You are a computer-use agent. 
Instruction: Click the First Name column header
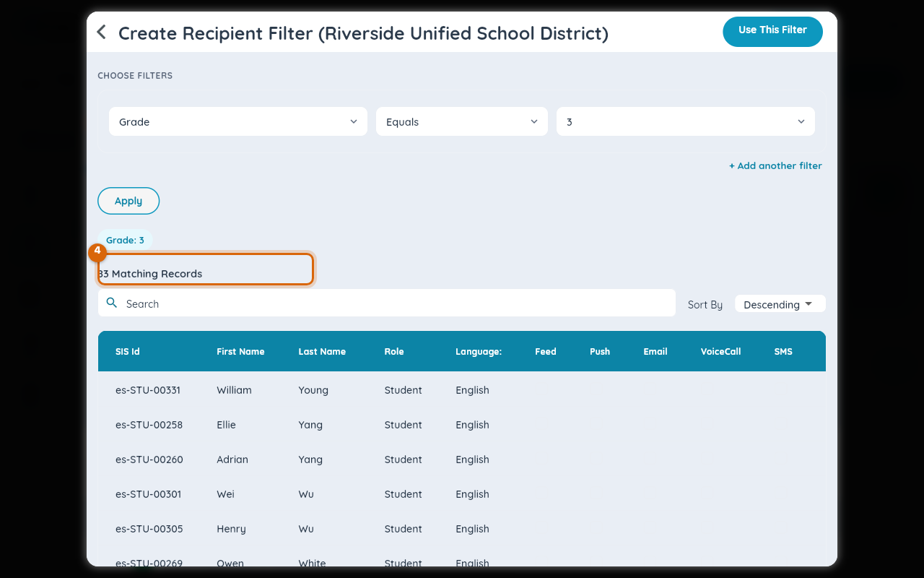240,352
